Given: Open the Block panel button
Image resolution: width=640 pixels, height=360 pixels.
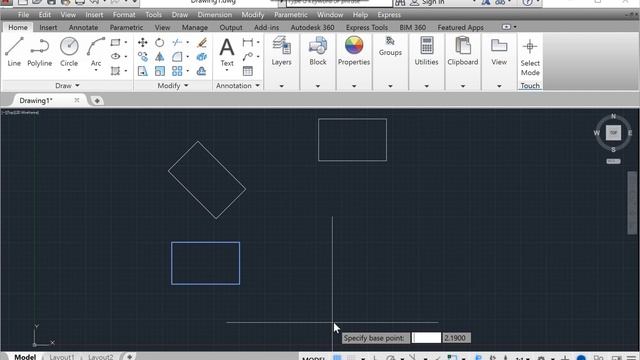Looking at the screenshot, I should pos(318,51).
